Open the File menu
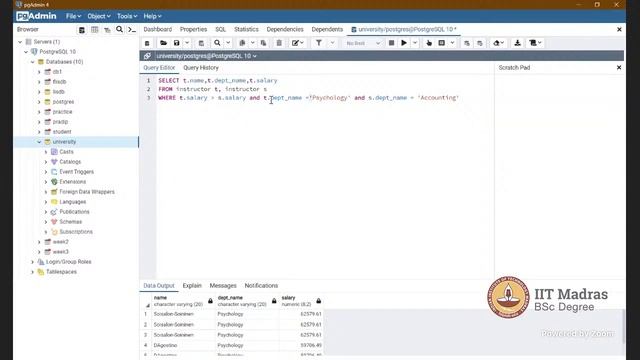This screenshot has width=640, height=360. point(73,16)
